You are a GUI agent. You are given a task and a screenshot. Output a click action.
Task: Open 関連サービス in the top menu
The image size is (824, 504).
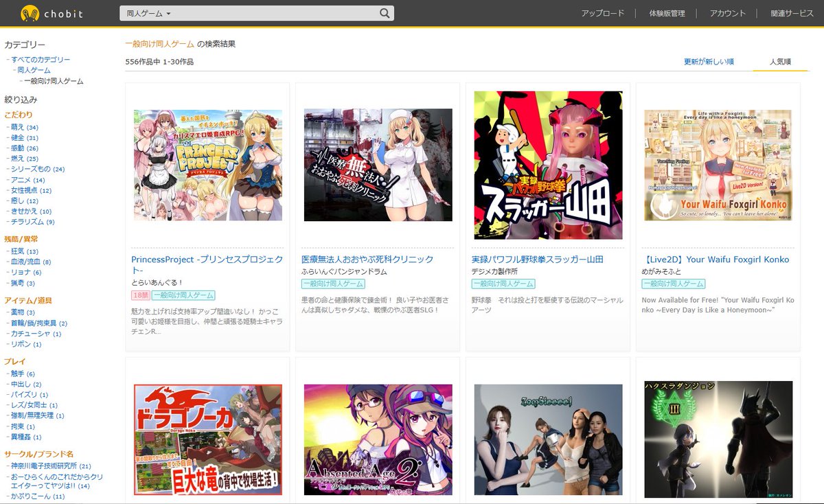point(792,13)
